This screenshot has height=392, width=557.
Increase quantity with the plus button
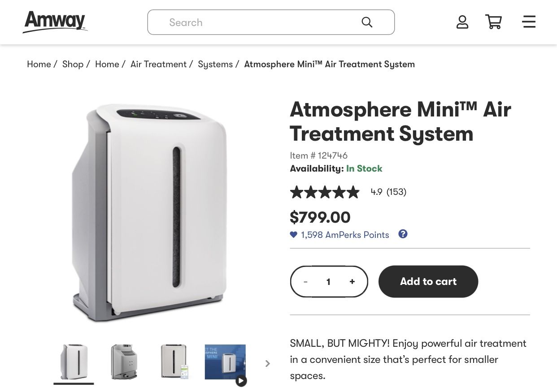pos(352,281)
